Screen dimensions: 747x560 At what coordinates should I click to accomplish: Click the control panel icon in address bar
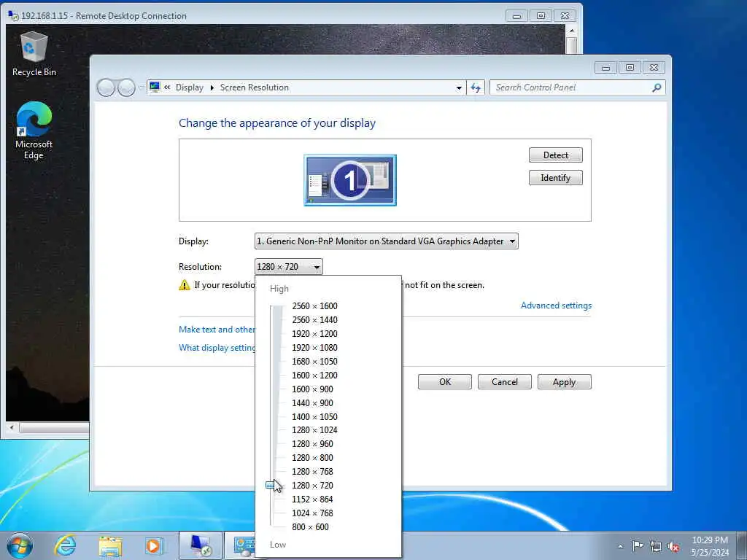click(x=155, y=87)
